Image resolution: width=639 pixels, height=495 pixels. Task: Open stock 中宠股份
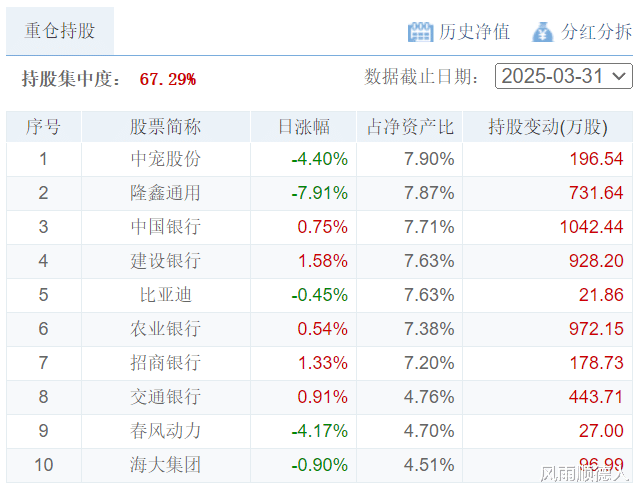[165, 159]
